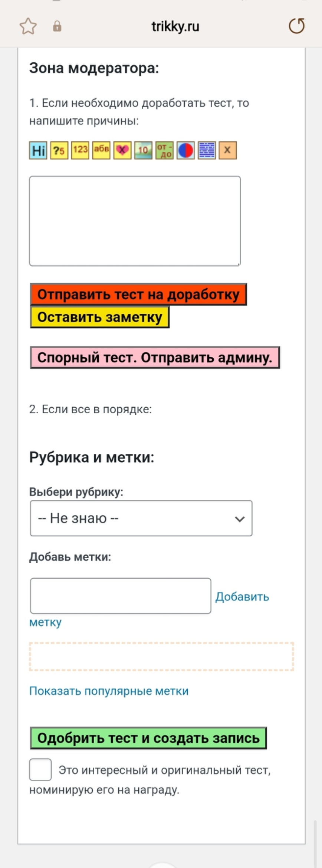Click the "?5" question icon
The image size is (322, 868).
pyautogui.click(x=59, y=151)
